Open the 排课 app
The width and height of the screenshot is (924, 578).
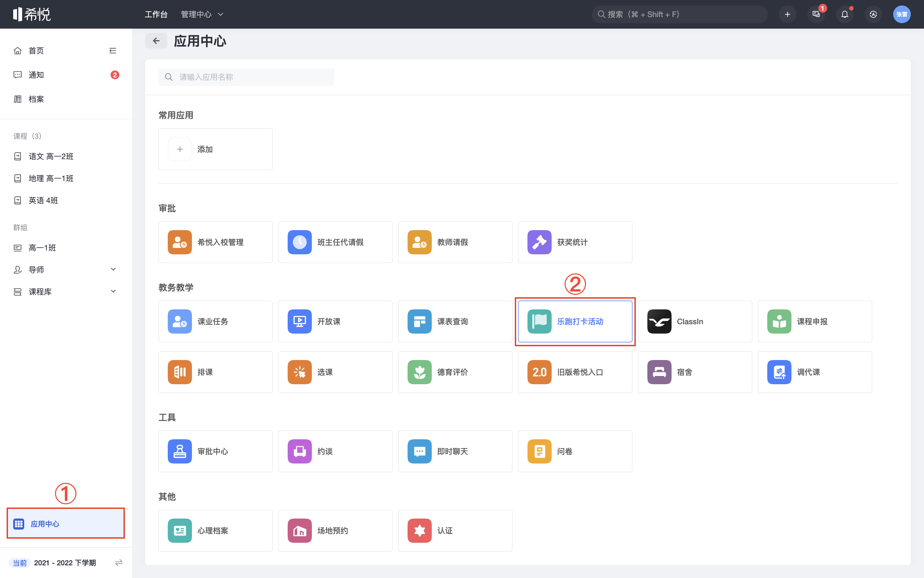[x=215, y=372]
